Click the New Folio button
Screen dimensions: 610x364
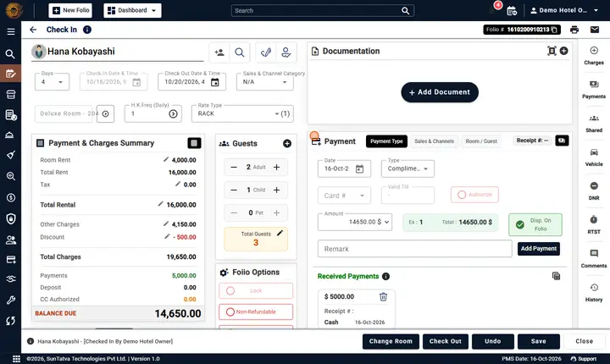70,10
